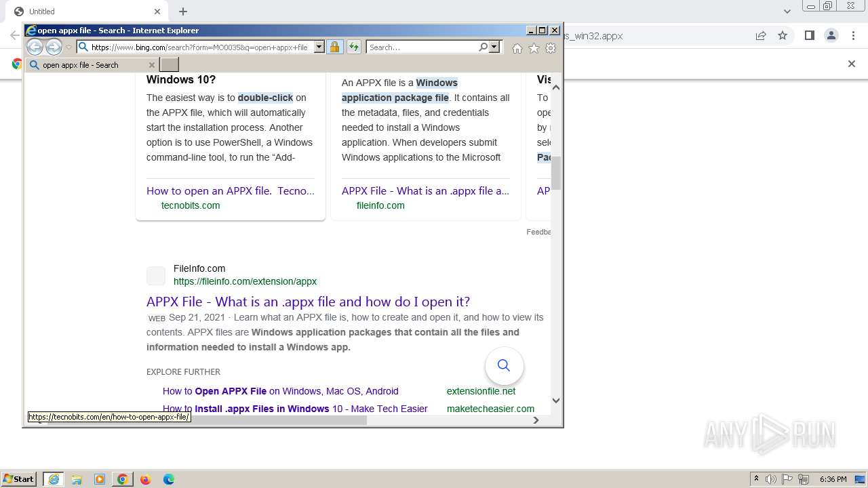The height and width of the screenshot is (488, 868).
Task: Click 'Windows application package file' highlighted text
Action: click(x=399, y=90)
